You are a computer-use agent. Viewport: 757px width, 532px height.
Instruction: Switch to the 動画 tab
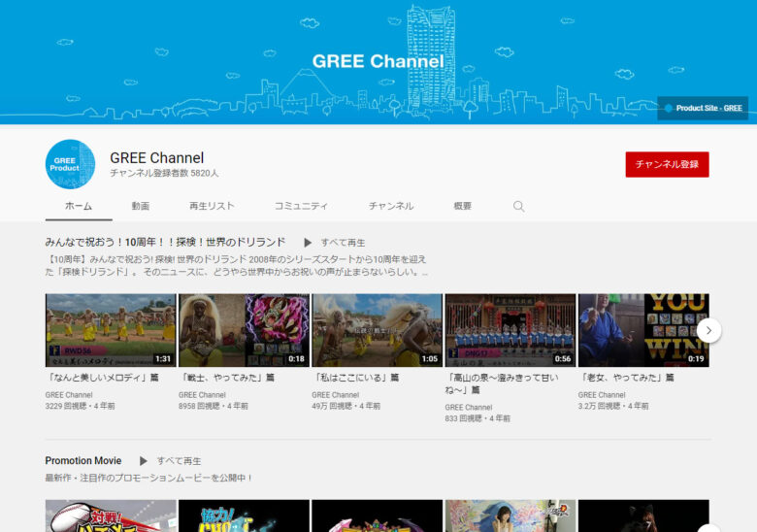[x=141, y=206]
